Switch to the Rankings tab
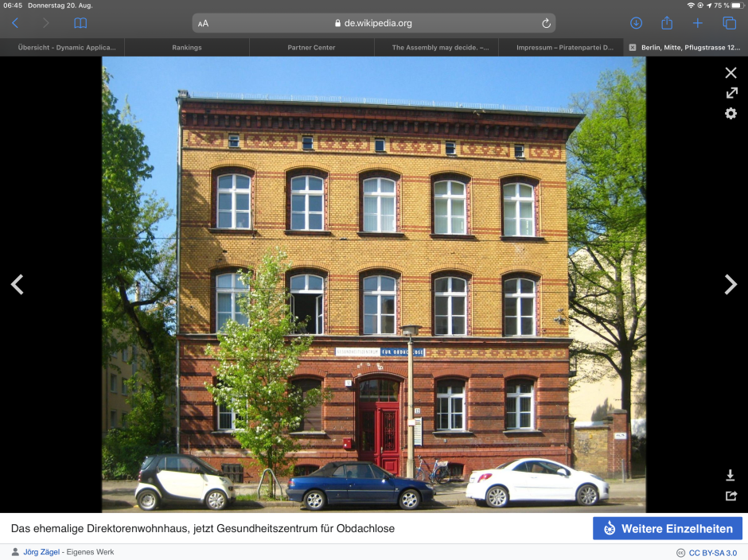This screenshot has height=560, width=748. pyautogui.click(x=187, y=48)
